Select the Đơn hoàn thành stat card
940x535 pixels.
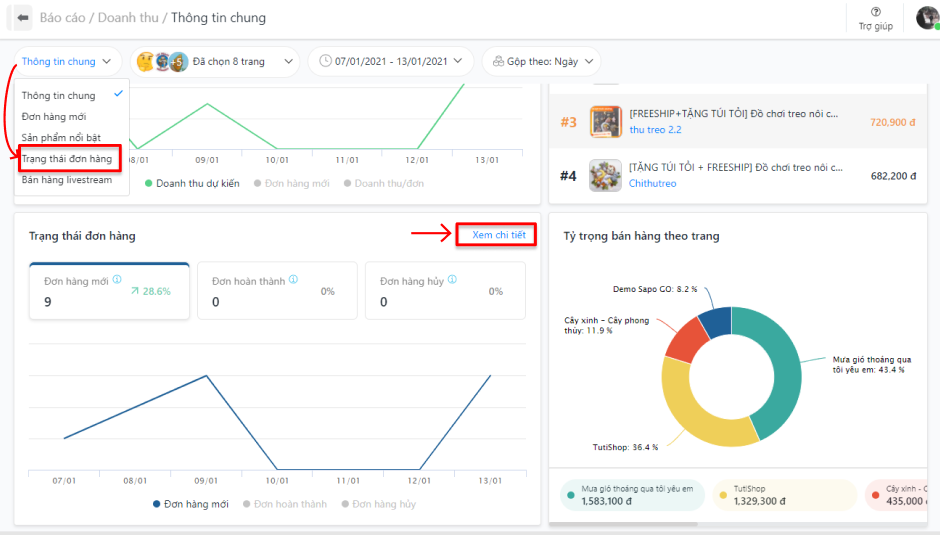[x=277, y=291]
